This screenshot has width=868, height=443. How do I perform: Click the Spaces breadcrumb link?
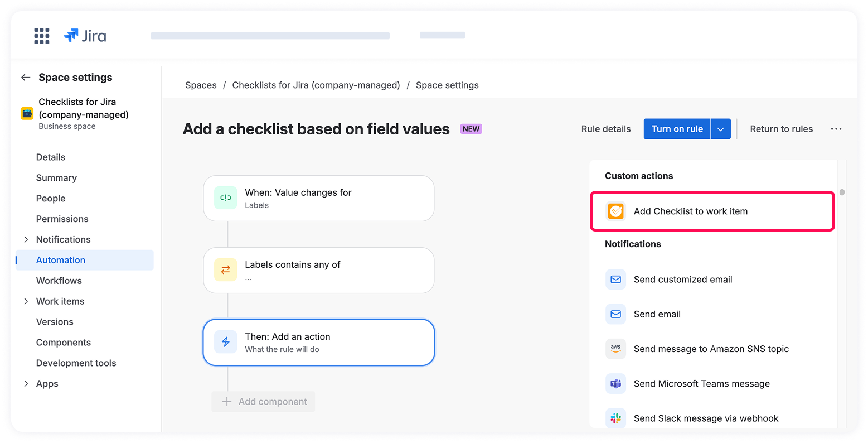[x=201, y=85]
